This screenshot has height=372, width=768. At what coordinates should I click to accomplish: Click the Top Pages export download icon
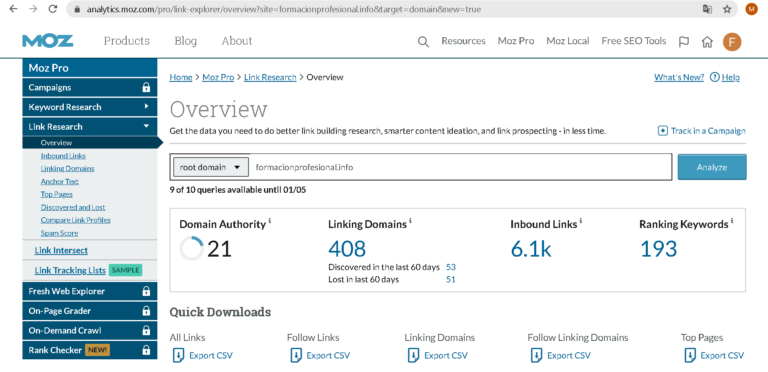tap(690, 355)
